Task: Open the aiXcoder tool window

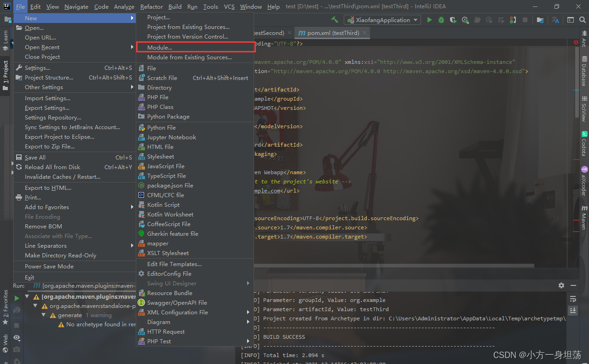Action: 584,181
